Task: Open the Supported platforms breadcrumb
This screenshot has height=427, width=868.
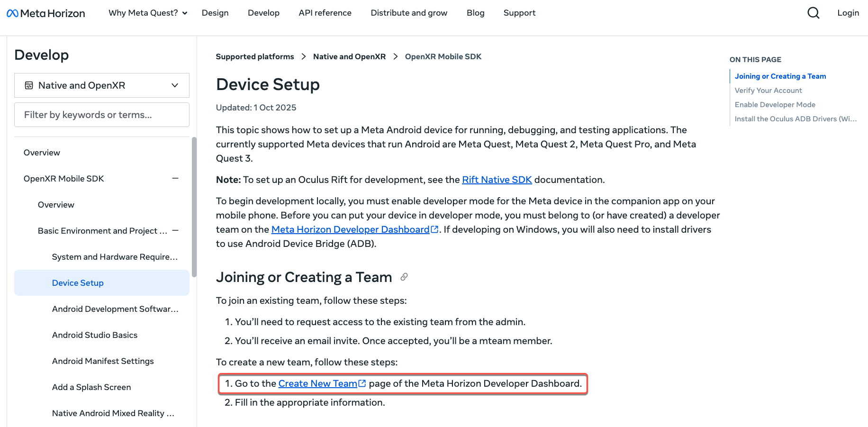Action: [x=254, y=56]
